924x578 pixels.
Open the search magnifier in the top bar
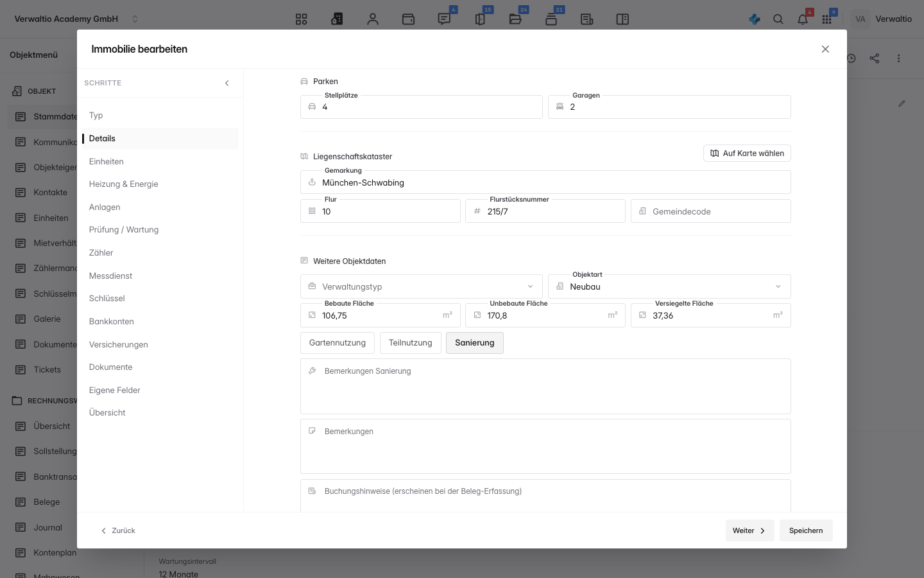click(778, 19)
